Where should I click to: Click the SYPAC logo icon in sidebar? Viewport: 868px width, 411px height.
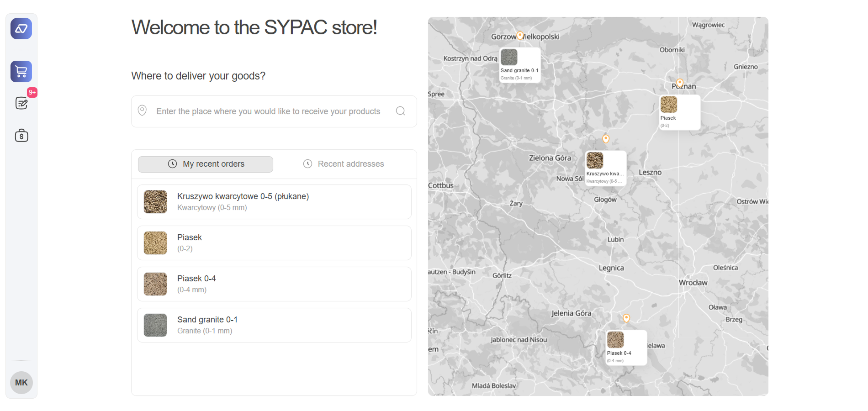point(21,29)
